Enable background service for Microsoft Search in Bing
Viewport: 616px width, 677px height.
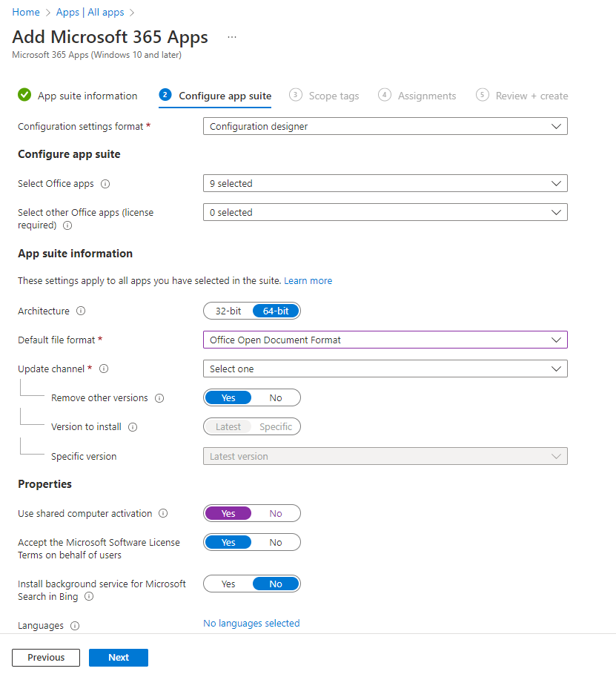(x=228, y=584)
